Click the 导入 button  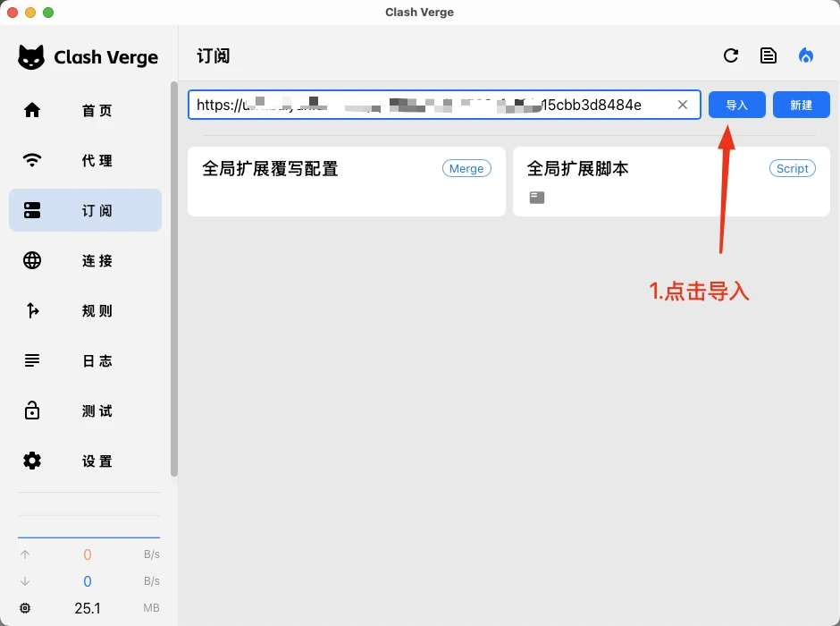point(736,104)
